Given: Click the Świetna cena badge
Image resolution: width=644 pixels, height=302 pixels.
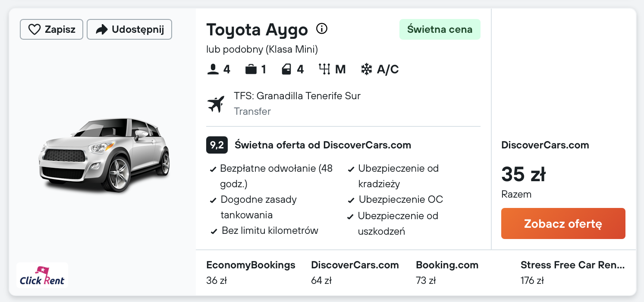Looking at the screenshot, I should coord(440,29).
